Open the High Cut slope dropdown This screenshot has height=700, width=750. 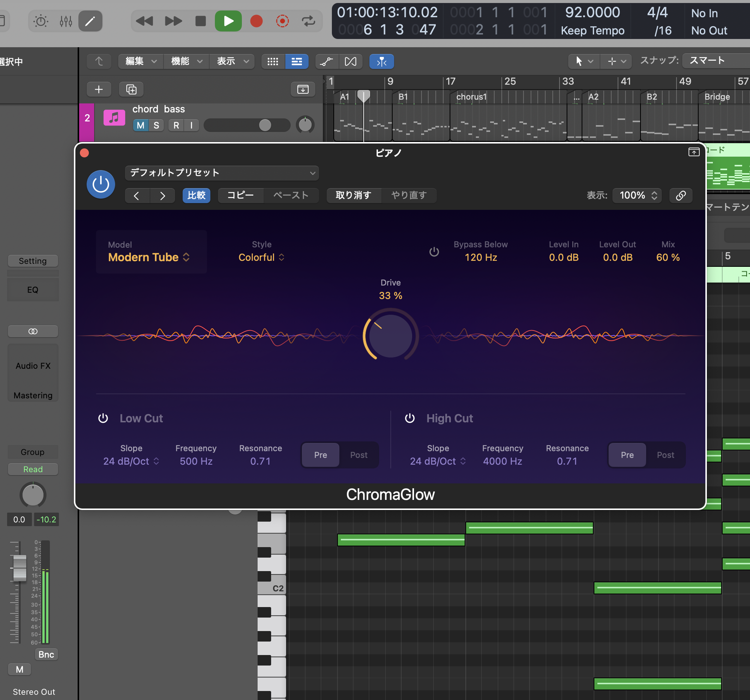[x=438, y=461]
